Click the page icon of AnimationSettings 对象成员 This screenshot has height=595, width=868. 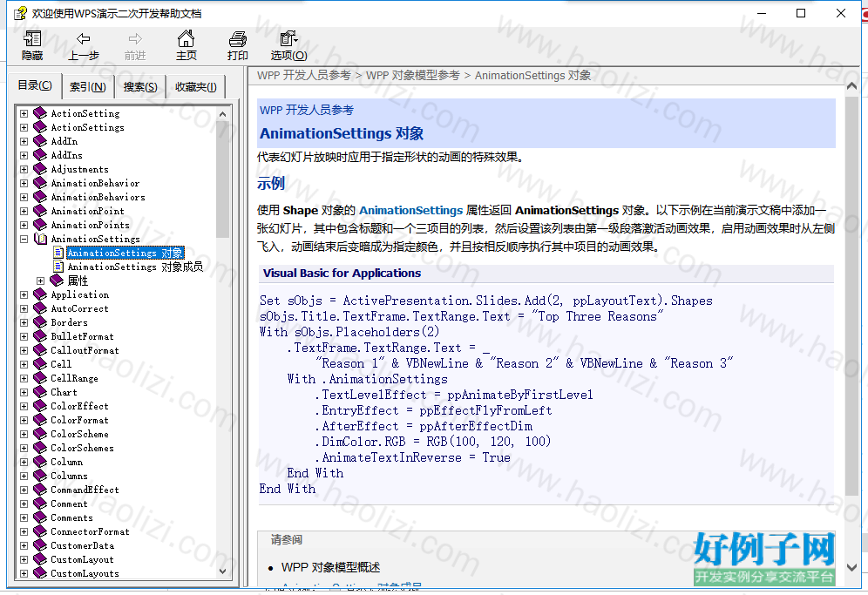tap(58, 267)
